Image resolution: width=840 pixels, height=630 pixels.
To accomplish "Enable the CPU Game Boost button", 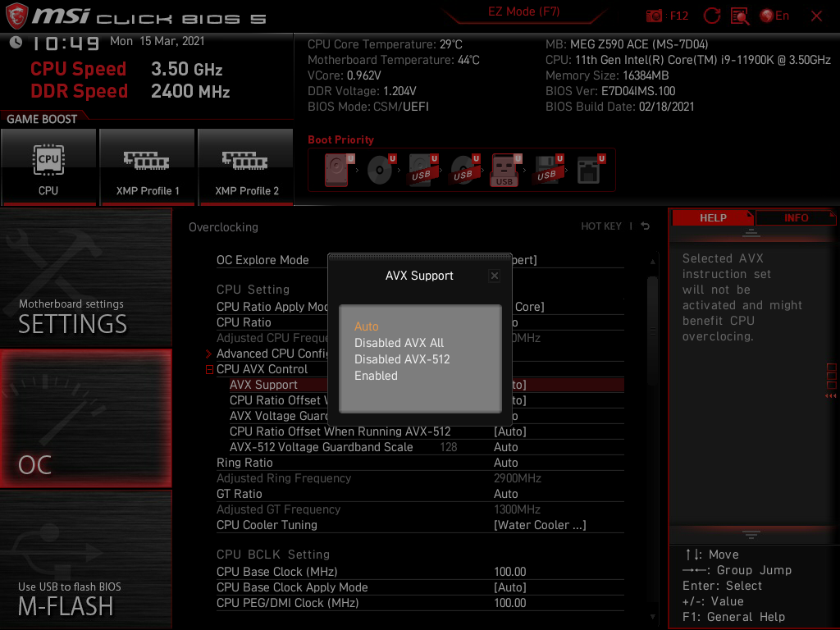I will pos(48,167).
